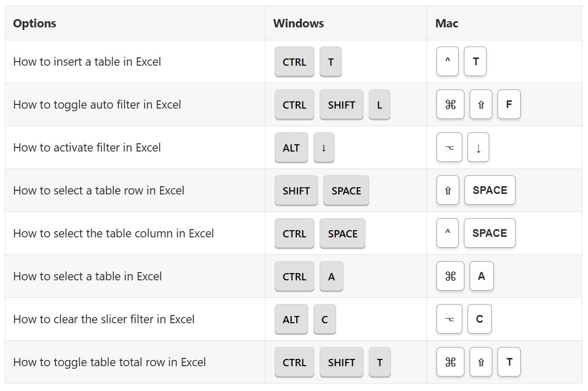The height and width of the screenshot is (391, 588).
Task: Click the Mac shift arrow key in total row shortcut
Action: point(480,362)
